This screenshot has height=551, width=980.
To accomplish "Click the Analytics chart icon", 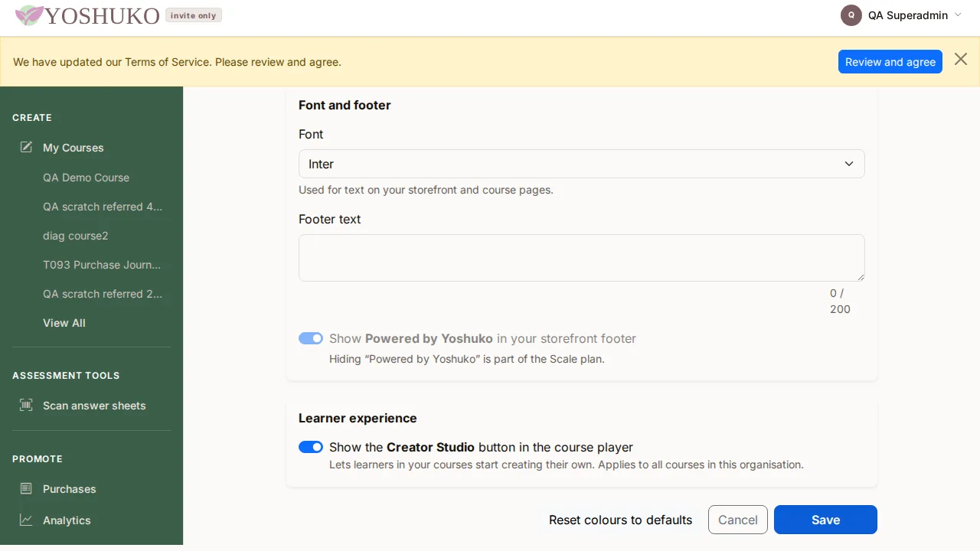I will tap(26, 520).
